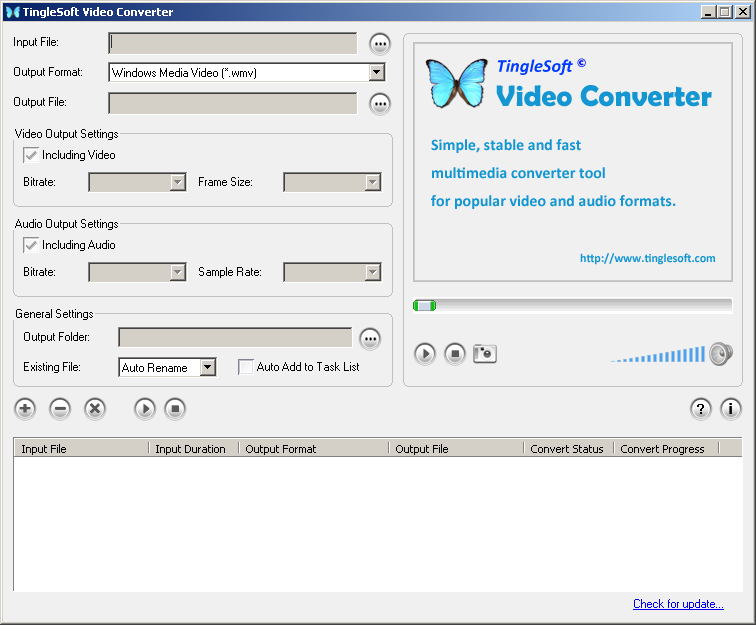Image resolution: width=756 pixels, height=625 pixels.
Task: Open the audio Bitrate dropdown
Action: [178, 272]
